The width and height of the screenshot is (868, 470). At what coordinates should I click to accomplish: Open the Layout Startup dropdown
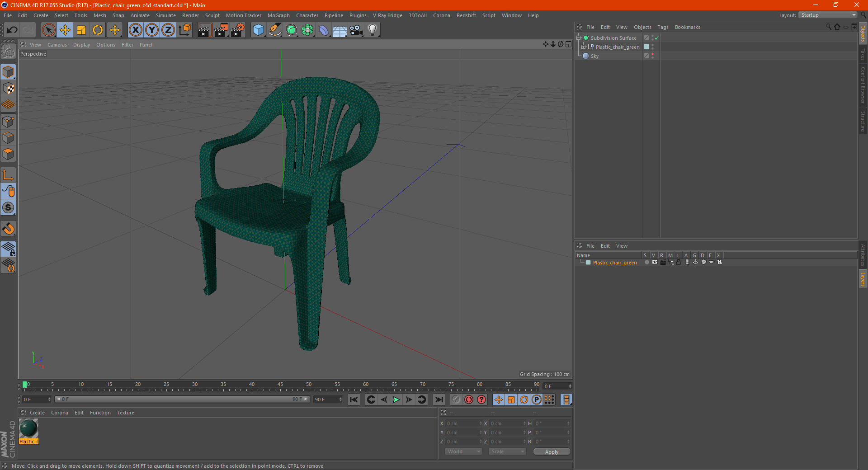point(828,15)
